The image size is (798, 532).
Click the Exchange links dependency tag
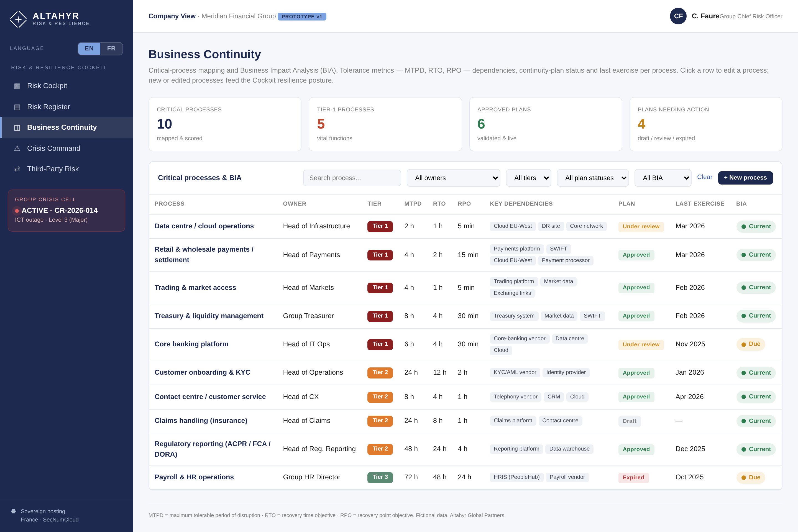(512, 293)
